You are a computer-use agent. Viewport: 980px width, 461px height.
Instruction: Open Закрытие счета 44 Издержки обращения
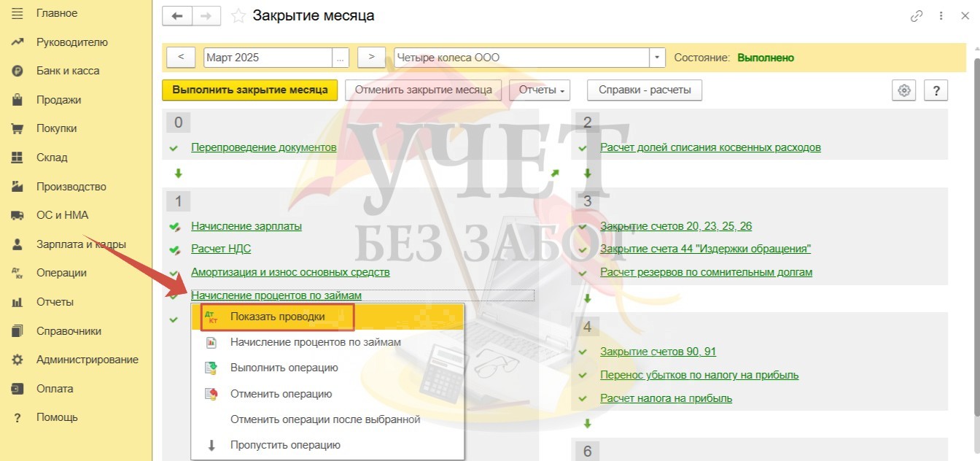click(705, 249)
